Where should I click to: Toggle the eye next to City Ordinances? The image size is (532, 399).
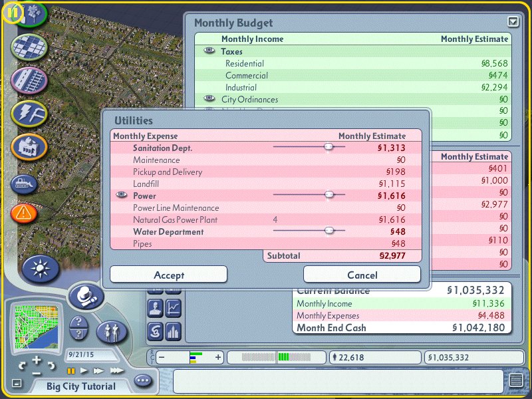pos(209,99)
